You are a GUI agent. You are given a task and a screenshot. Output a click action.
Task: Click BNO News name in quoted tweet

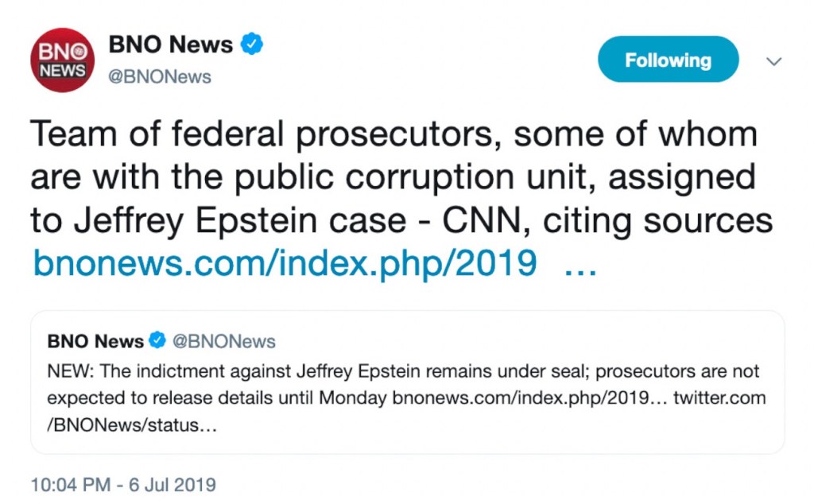(x=95, y=342)
